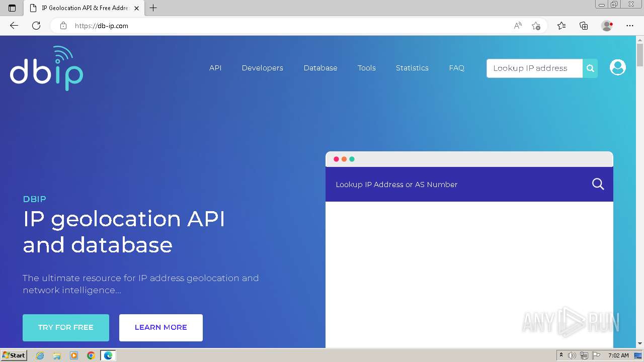Open media player from taskbar
This screenshot has height=362, width=644.
[x=74, y=355]
